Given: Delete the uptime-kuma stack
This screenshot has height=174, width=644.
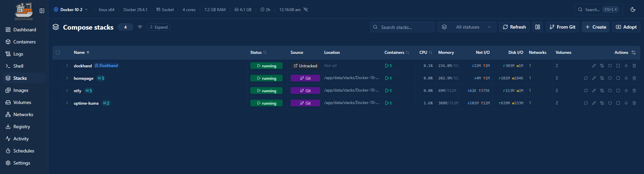Looking at the screenshot, I should (x=634, y=103).
